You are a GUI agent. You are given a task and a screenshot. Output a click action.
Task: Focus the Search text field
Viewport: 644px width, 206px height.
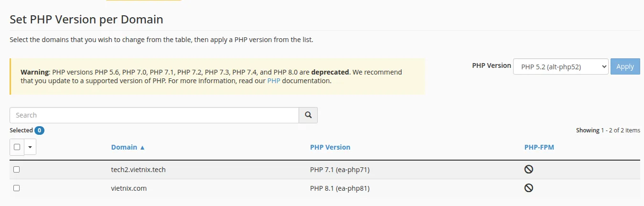[x=154, y=115]
